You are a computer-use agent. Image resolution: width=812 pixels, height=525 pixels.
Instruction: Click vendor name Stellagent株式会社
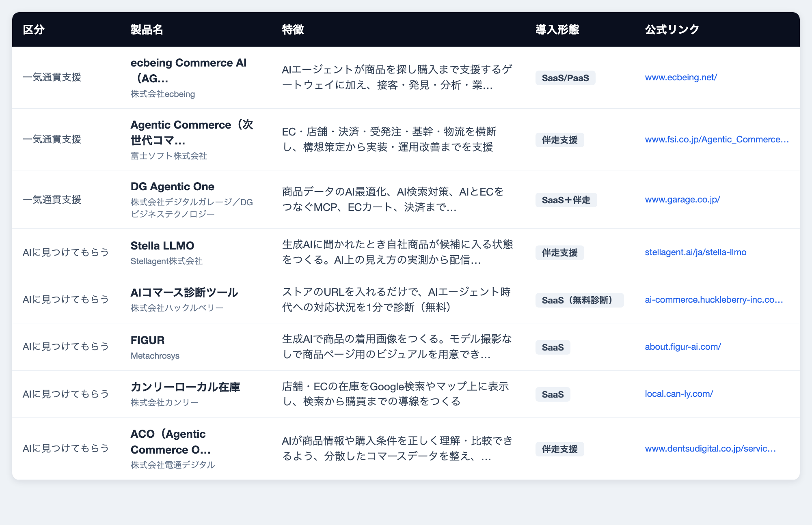click(x=166, y=261)
